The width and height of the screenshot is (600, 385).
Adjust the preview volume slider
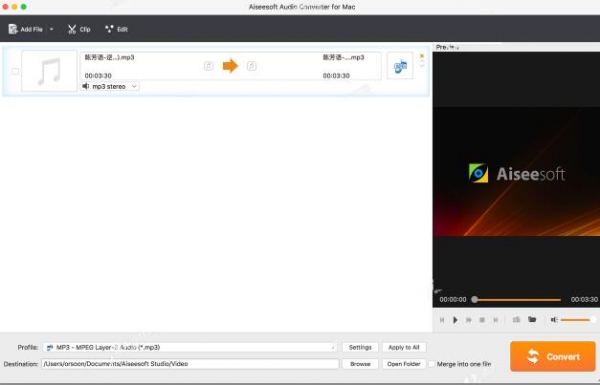click(x=578, y=320)
